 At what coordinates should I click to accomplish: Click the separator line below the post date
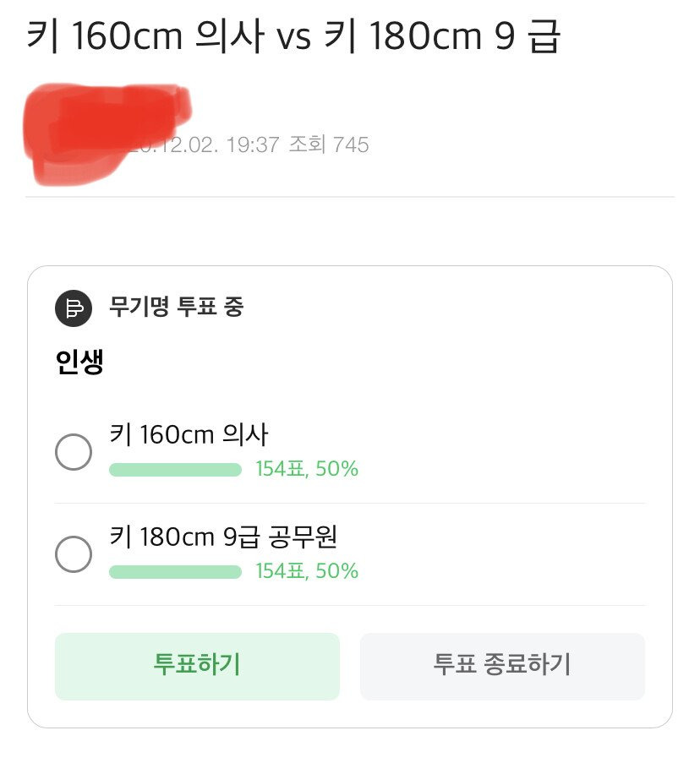pos(350,197)
